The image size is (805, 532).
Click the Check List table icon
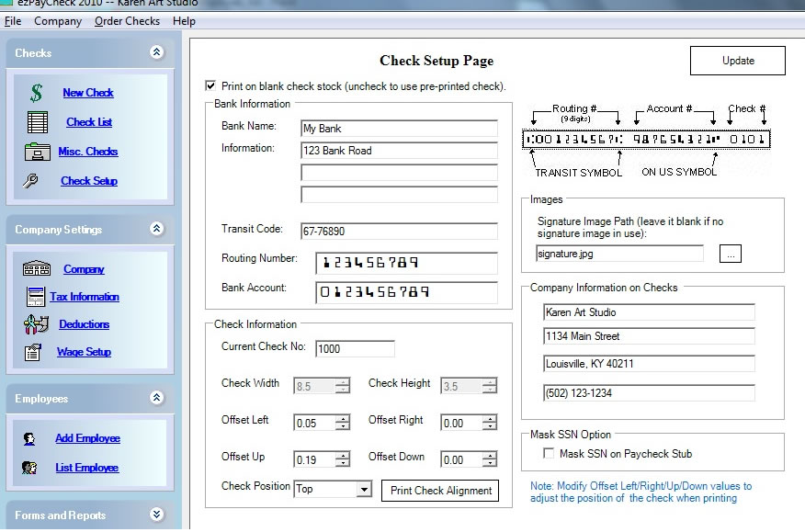(38, 122)
